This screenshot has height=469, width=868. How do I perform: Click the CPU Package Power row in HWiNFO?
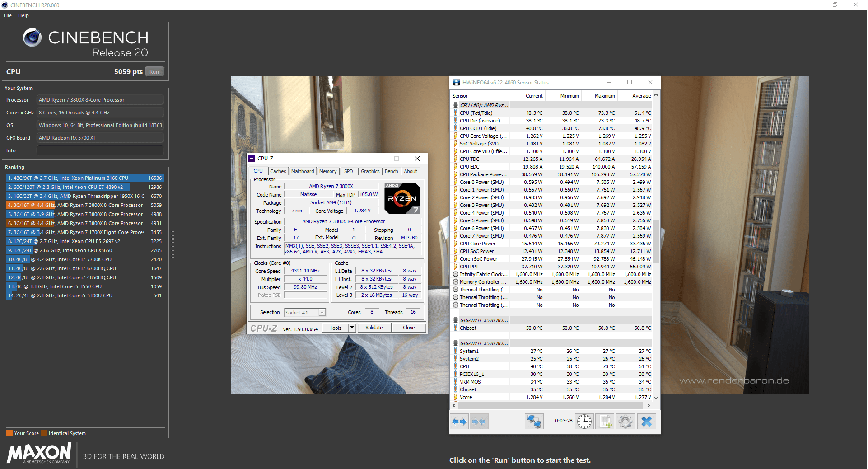pos(552,174)
